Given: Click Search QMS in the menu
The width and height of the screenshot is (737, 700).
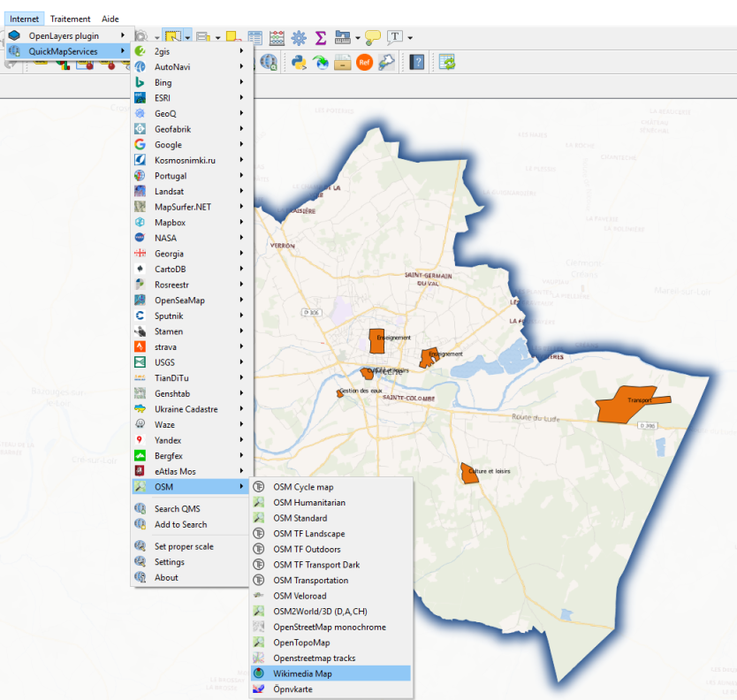Looking at the screenshot, I should (191, 509).
